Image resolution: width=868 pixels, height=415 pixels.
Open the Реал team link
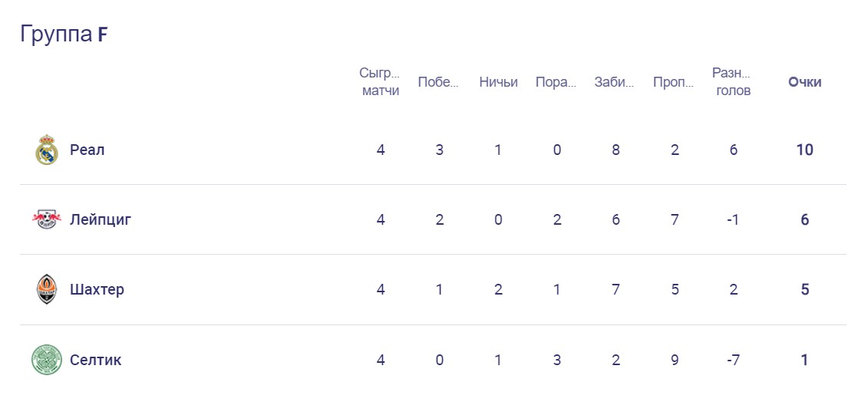87,150
